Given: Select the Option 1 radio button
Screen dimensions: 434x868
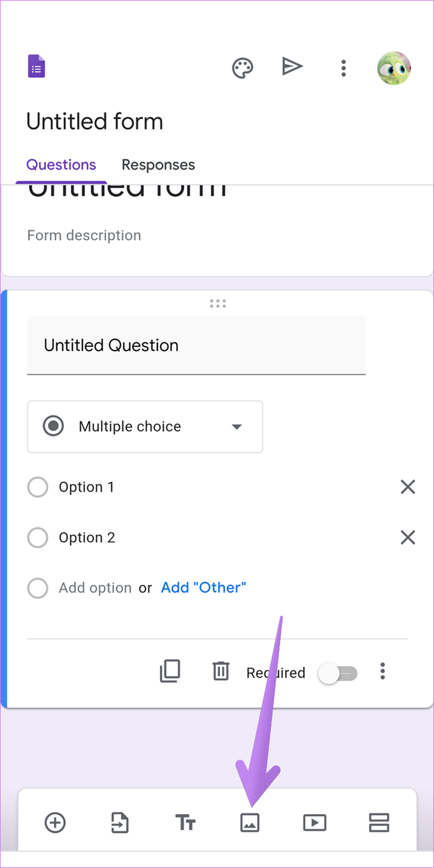Looking at the screenshot, I should tap(38, 487).
